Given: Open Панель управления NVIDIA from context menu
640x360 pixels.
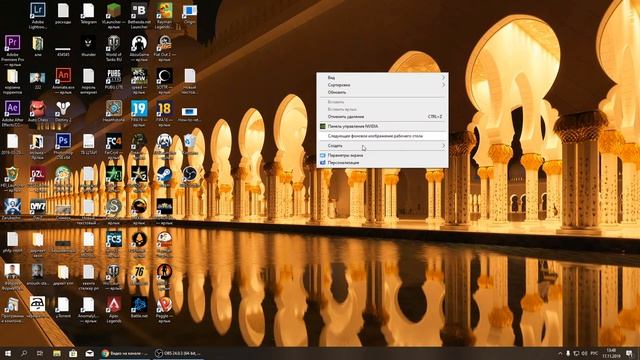Looking at the screenshot, I should pos(382,127).
